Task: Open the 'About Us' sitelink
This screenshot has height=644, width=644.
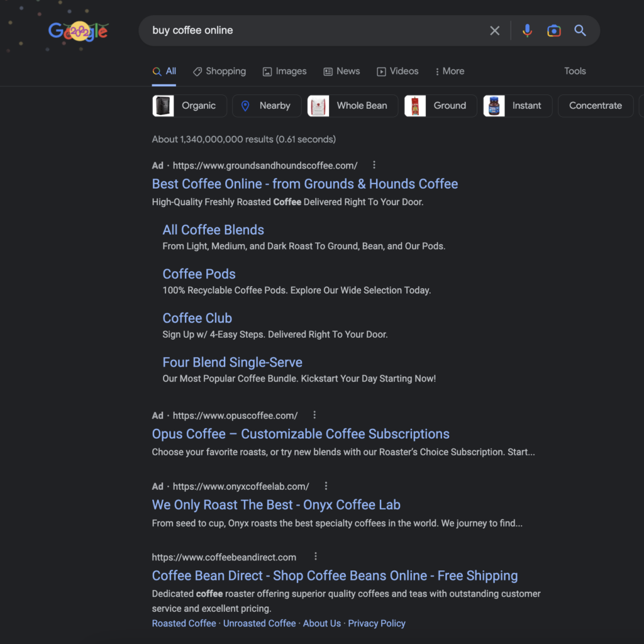Action: [322, 623]
